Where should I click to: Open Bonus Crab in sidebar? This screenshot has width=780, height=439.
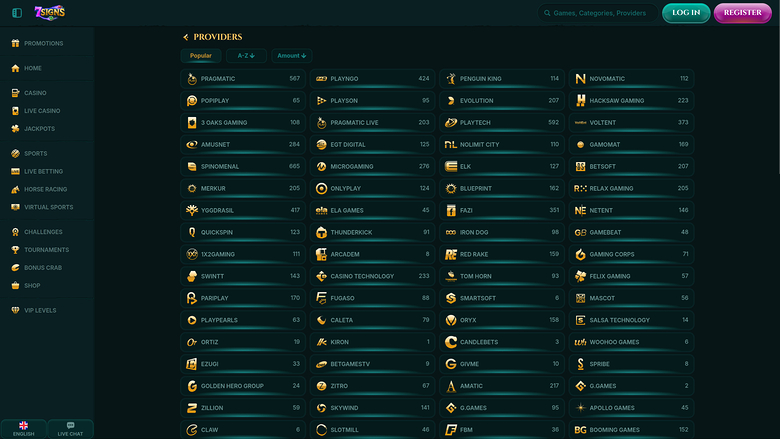click(x=44, y=268)
